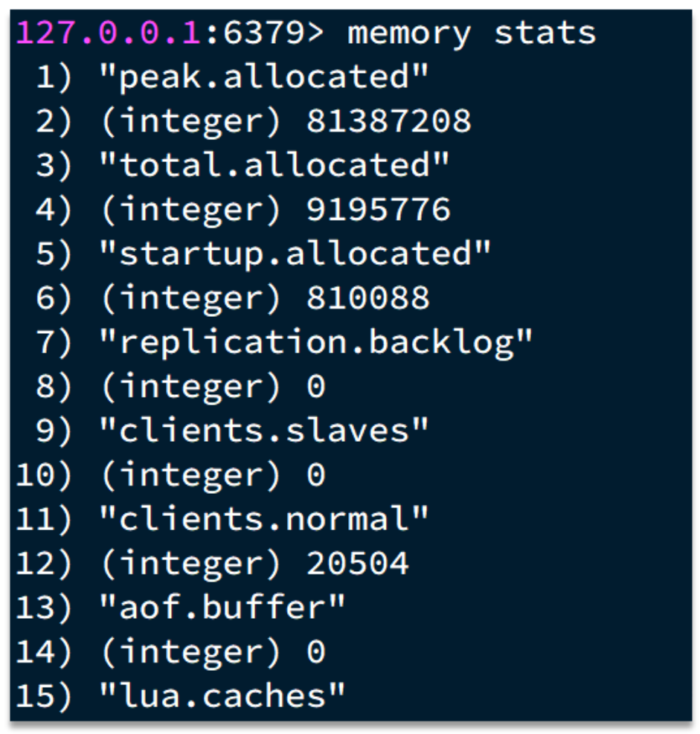This screenshot has width=700, height=734.
Task: Click the line number 12) label
Action: click(x=44, y=564)
